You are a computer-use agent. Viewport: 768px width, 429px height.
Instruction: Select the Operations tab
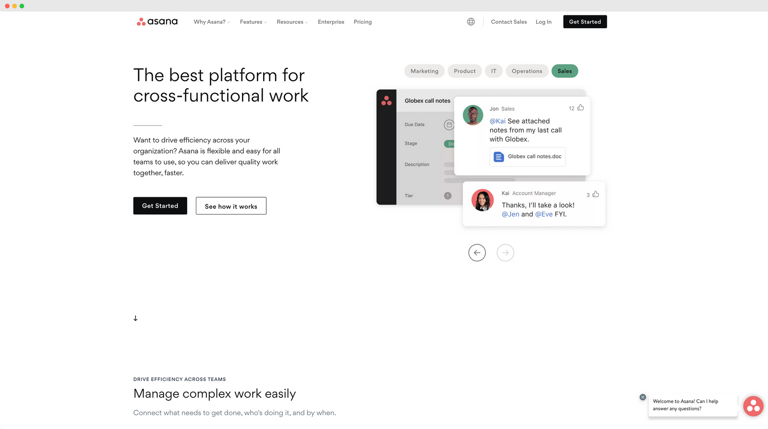pyautogui.click(x=527, y=71)
